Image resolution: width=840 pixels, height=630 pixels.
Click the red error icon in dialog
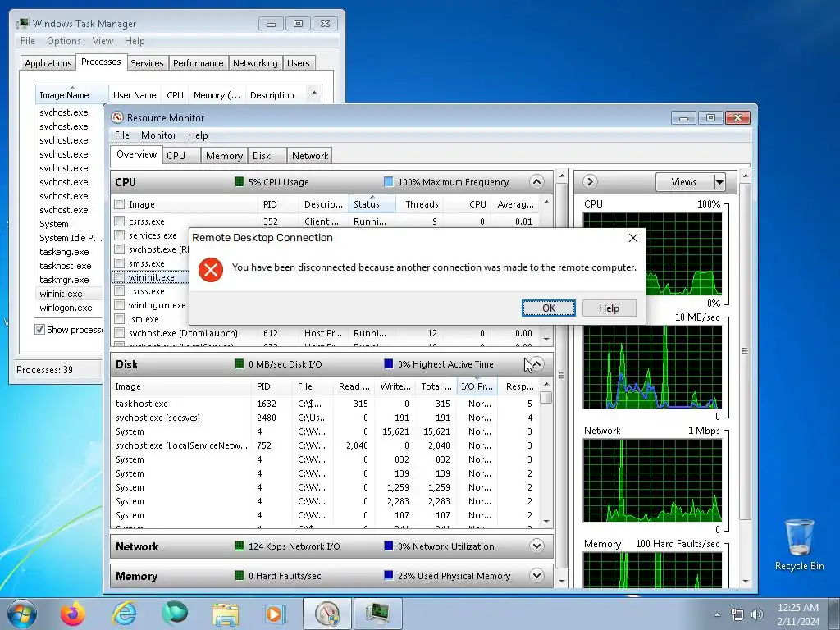tap(211, 269)
